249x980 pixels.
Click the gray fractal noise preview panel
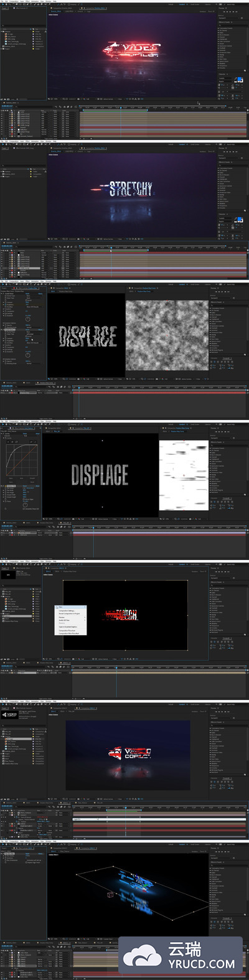167,334
